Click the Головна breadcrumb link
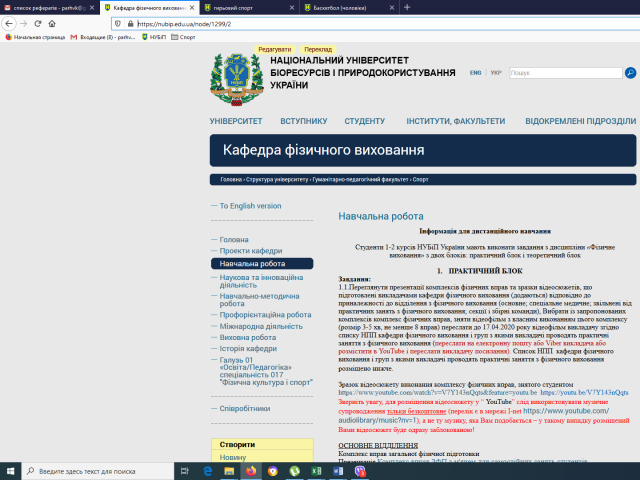 click(231, 180)
